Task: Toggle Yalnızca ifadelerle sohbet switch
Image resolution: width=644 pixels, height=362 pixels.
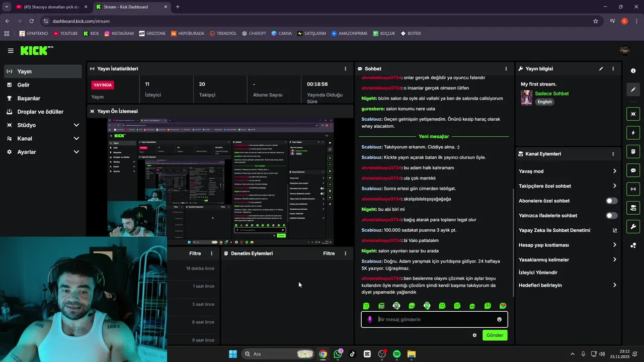Action: (x=611, y=216)
